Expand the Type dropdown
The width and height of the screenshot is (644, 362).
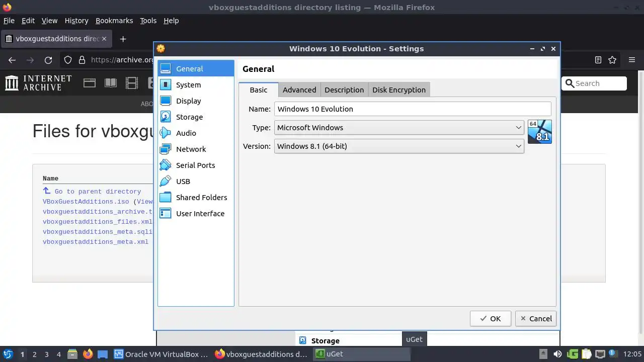coord(399,128)
